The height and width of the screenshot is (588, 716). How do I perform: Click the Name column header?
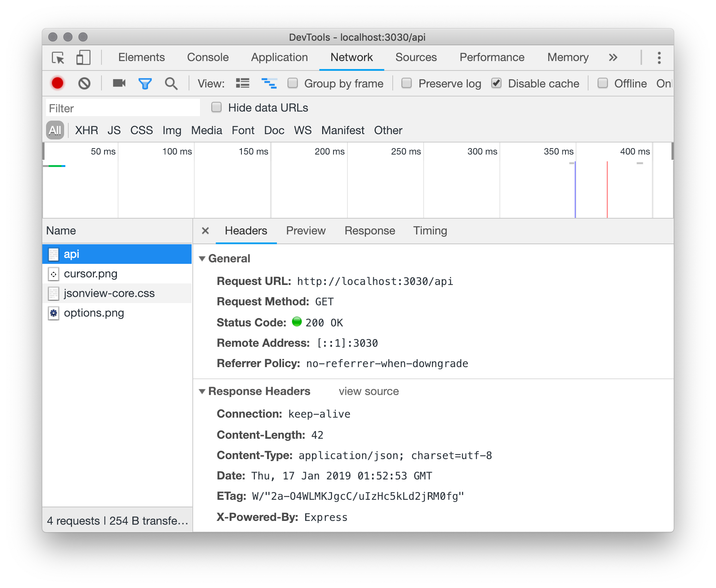[117, 231]
